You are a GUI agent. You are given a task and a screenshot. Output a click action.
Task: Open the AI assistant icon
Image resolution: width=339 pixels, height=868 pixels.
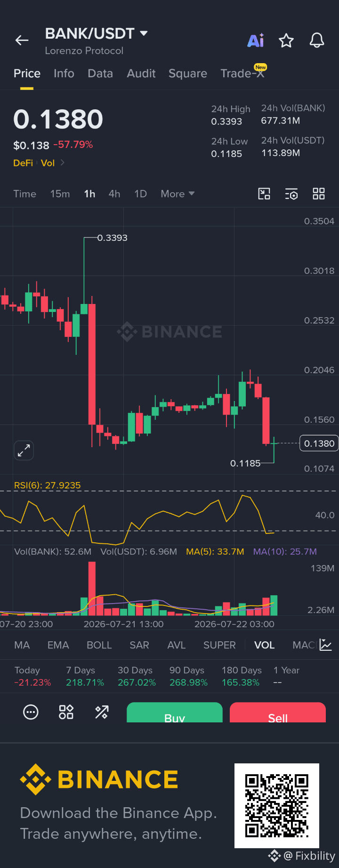coord(256,41)
